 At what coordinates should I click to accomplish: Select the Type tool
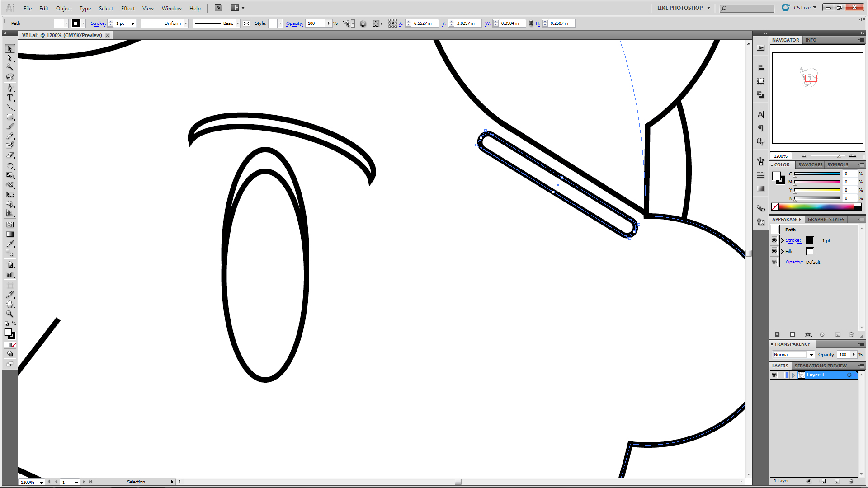[x=10, y=98]
